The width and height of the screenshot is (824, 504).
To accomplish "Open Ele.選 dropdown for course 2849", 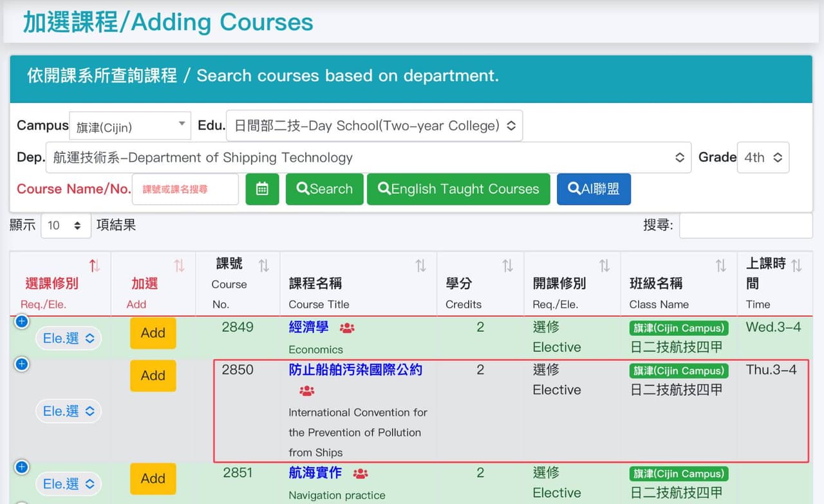I will pos(68,338).
